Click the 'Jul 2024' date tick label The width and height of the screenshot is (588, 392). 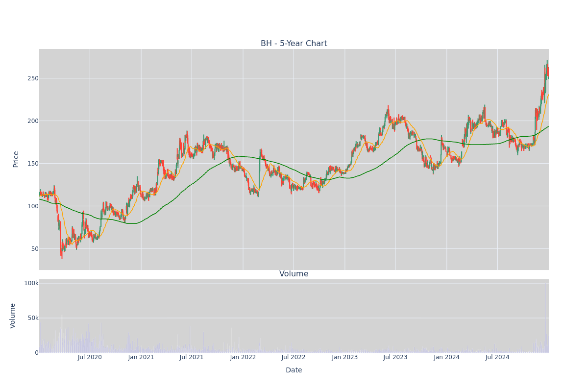[497, 357]
